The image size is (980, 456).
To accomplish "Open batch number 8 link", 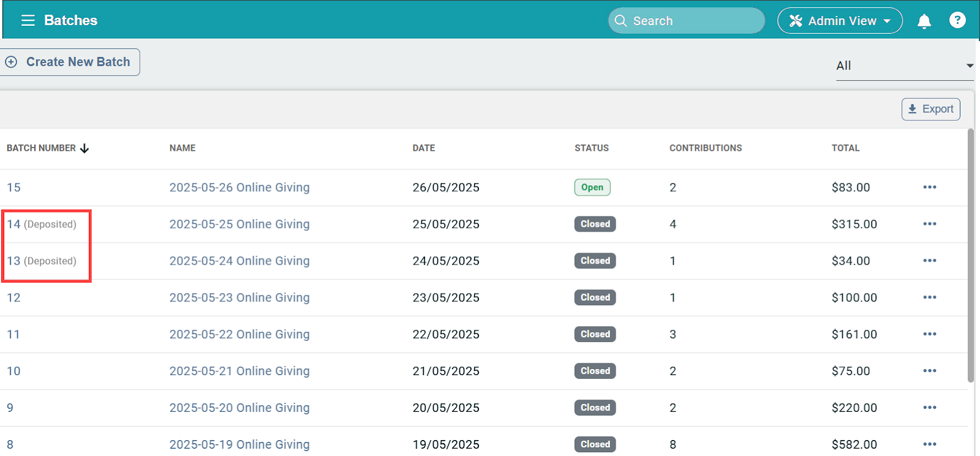I will [x=10, y=445].
